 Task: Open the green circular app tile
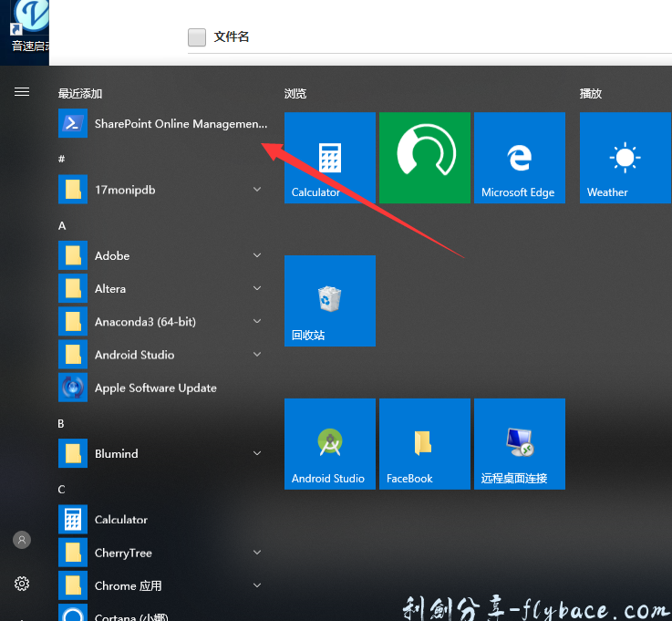425,157
